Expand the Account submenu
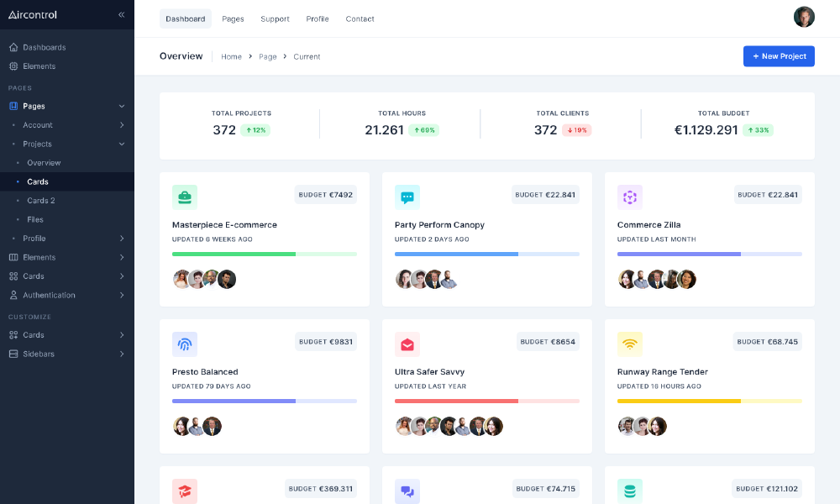Image resolution: width=840 pixels, height=504 pixels. 121,125
